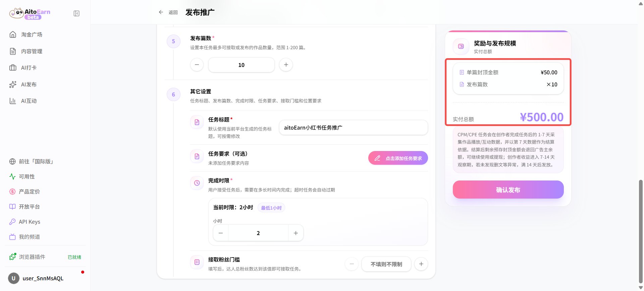Click the U user avatar

click(14, 278)
